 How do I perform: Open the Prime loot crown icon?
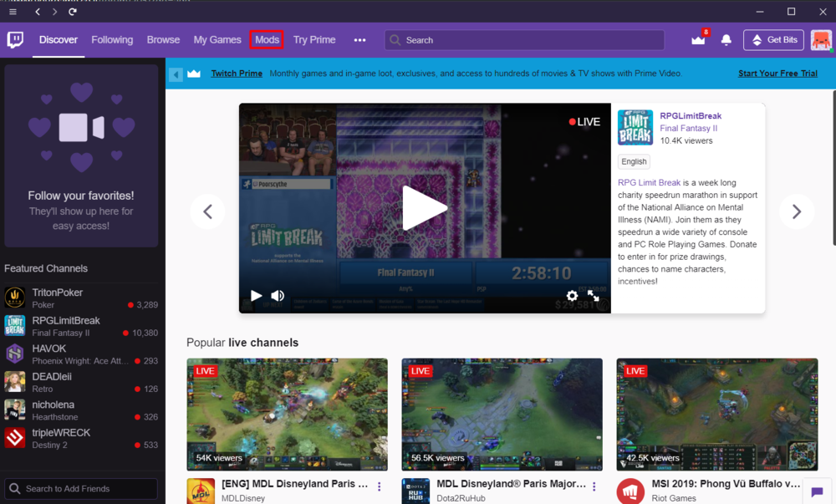(x=698, y=40)
